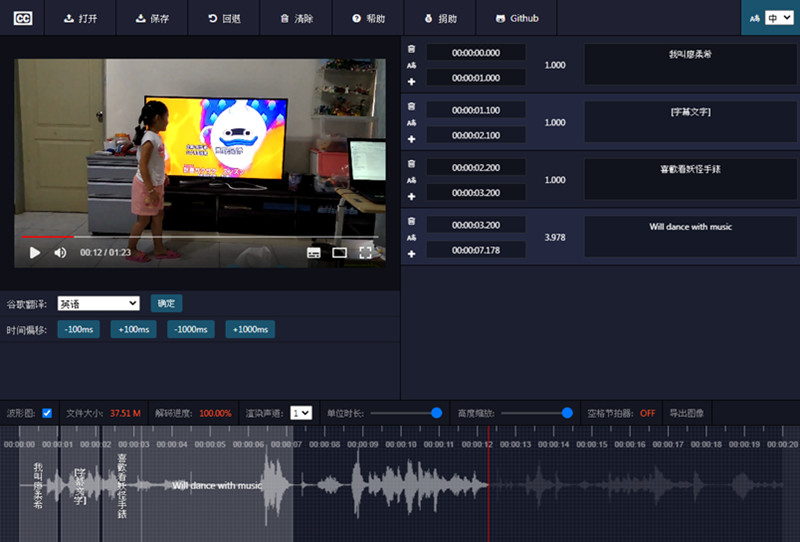This screenshot has height=542, width=800.
Task: Translate the 00:00:00.000 subtitle row
Action: pyautogui.click(x=411, y=65)
